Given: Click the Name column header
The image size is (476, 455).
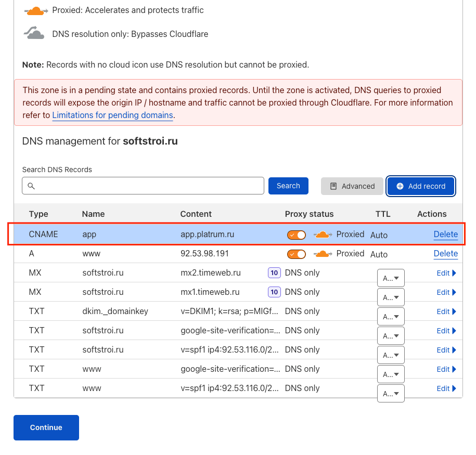Looking at the screenshot, I should (x=93, y=214).
